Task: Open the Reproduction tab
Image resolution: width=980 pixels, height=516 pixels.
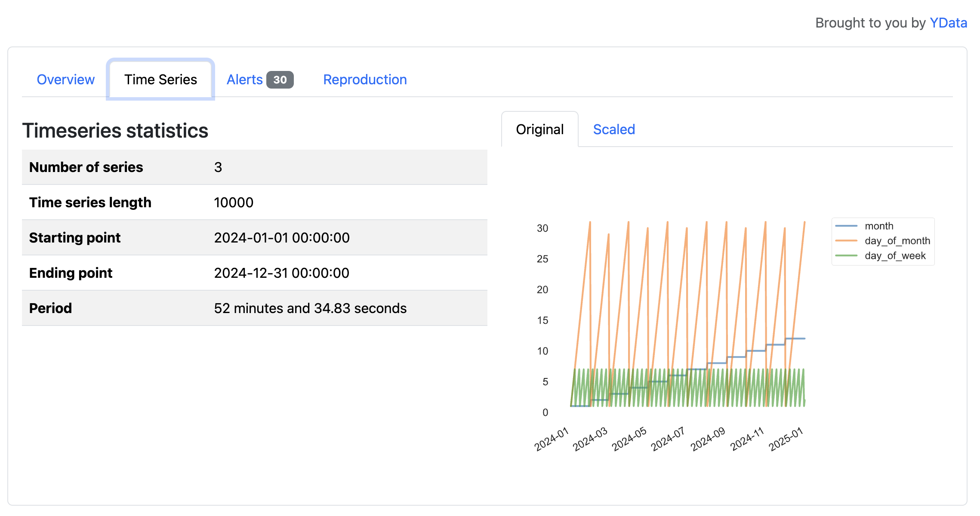Action: coord(365,80)
